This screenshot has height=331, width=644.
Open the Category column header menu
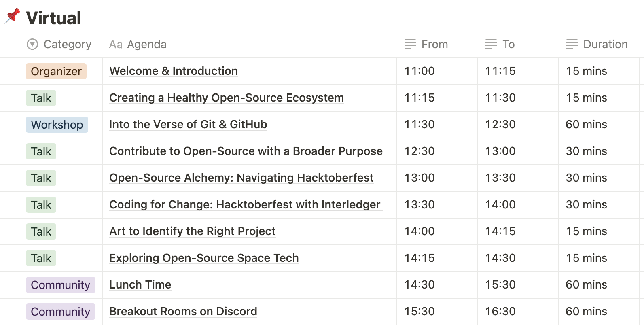59,44
